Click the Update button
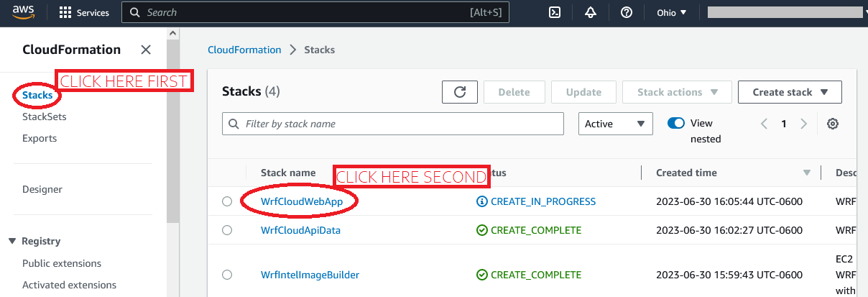The height and width of the screenshot is (297, 868). 583,92
